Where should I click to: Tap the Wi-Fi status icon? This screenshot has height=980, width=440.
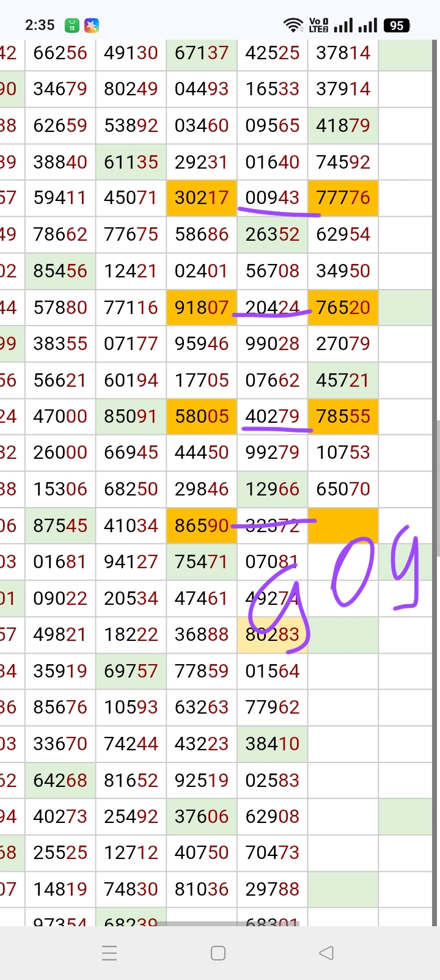(x=293, y=25)
